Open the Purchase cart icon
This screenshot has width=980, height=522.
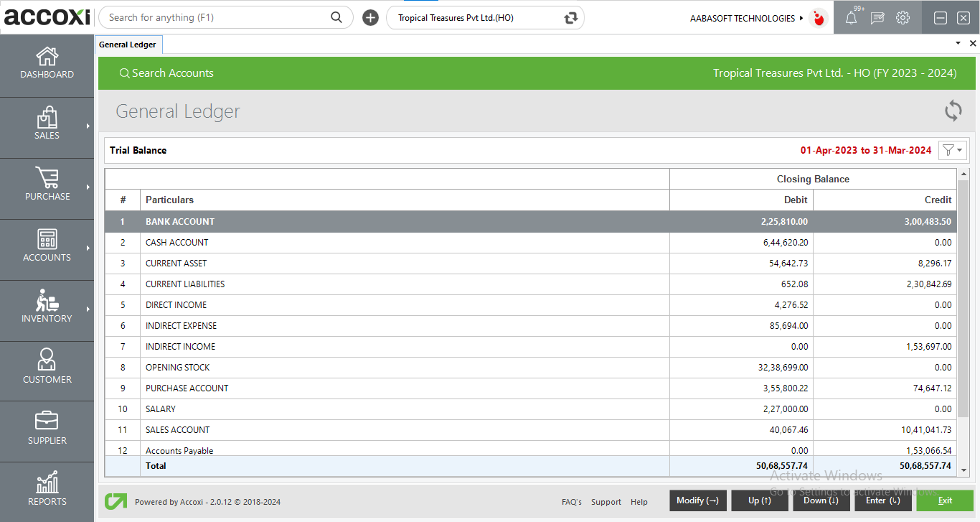pyautogui.click(x=47, y=178)
